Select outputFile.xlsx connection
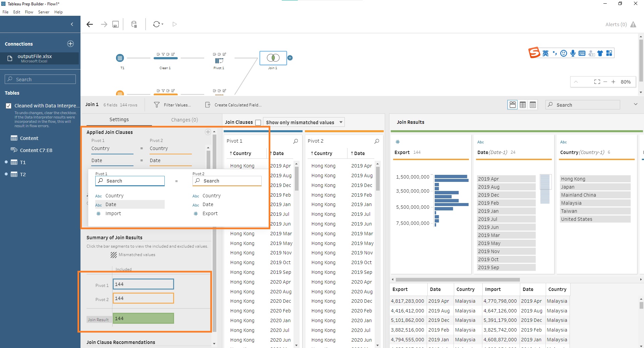This screenshot has width=644, height=348. click(x=40, y=58)
